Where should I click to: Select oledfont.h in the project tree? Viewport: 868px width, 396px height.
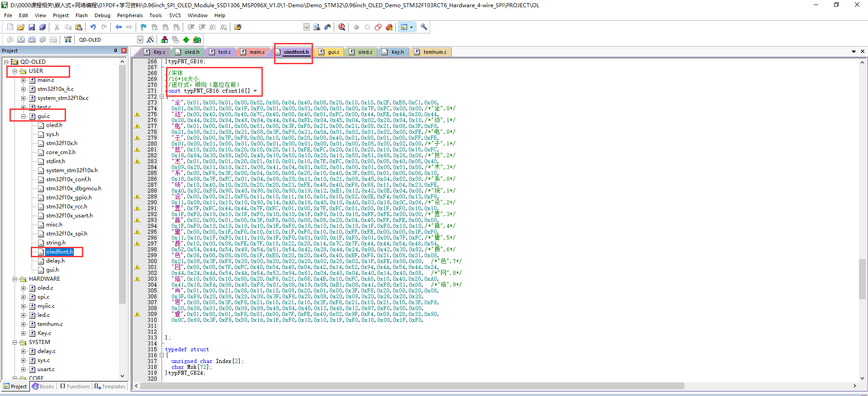pyautogui.click(x=59, y=252)
